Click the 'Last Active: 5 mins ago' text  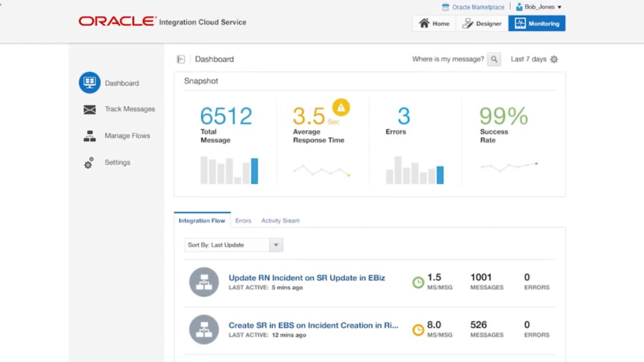coord(266,287)
